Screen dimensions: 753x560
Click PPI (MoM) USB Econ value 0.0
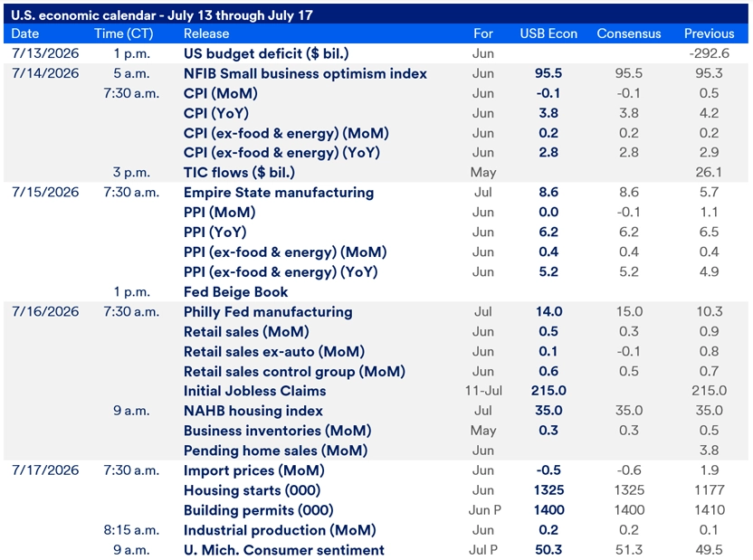(x=548, y=212)
